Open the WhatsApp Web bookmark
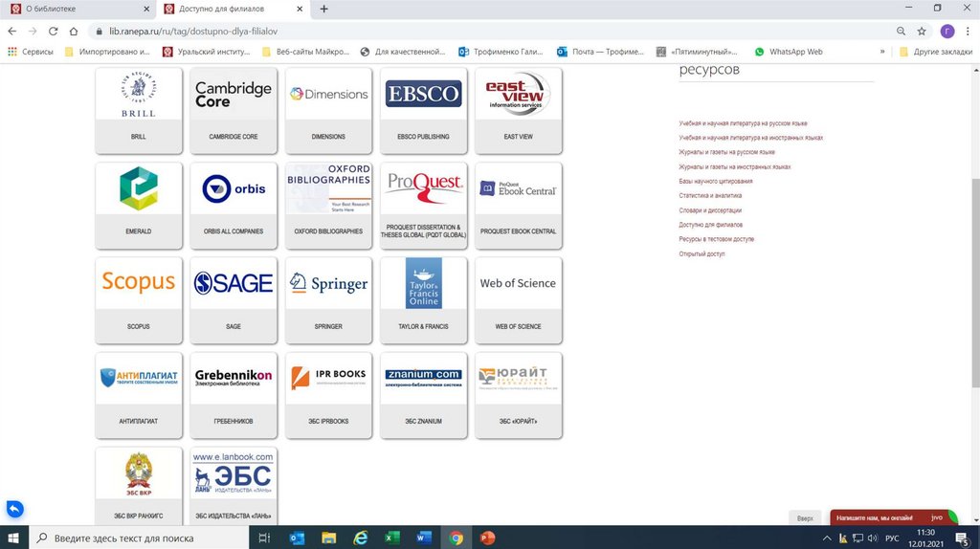 point(789,52)
